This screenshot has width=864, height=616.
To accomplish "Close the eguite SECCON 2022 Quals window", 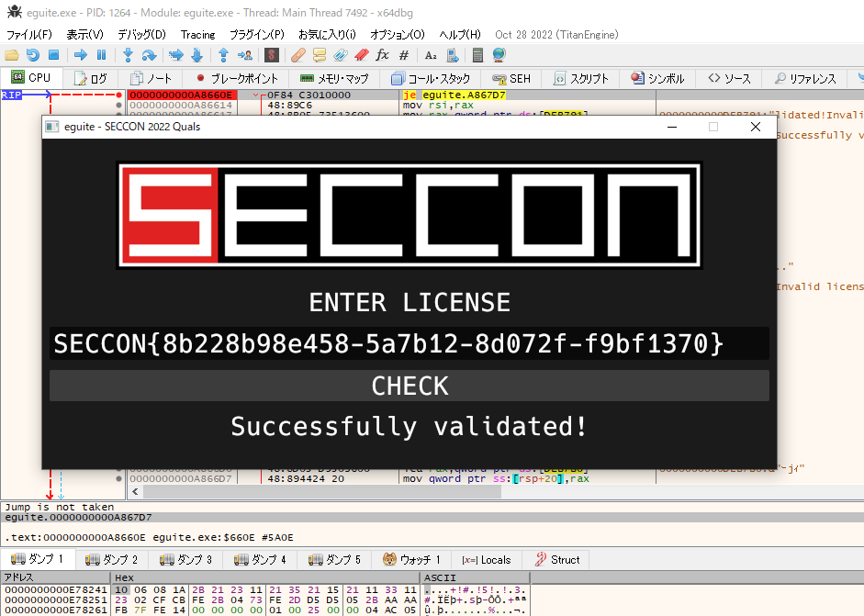I will click(756, 127).
